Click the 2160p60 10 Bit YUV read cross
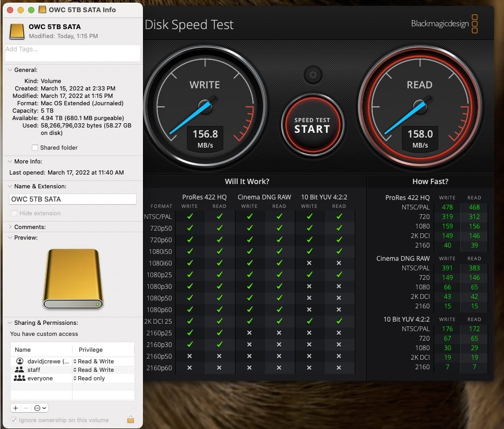 point(339,368)
